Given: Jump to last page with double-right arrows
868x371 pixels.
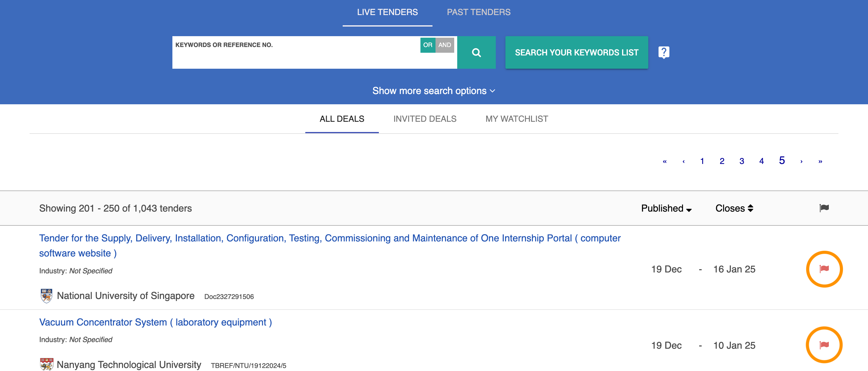Looking at the screenshot, I should coord(820,162).
